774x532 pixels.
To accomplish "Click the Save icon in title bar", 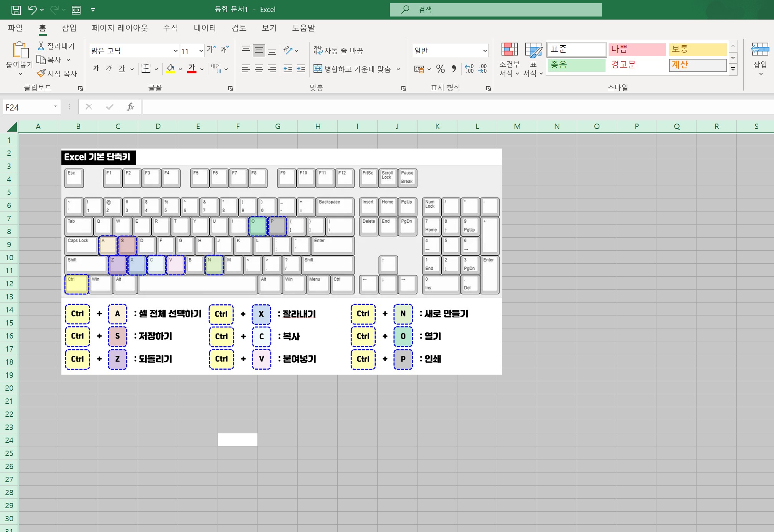I will [16, 10].
